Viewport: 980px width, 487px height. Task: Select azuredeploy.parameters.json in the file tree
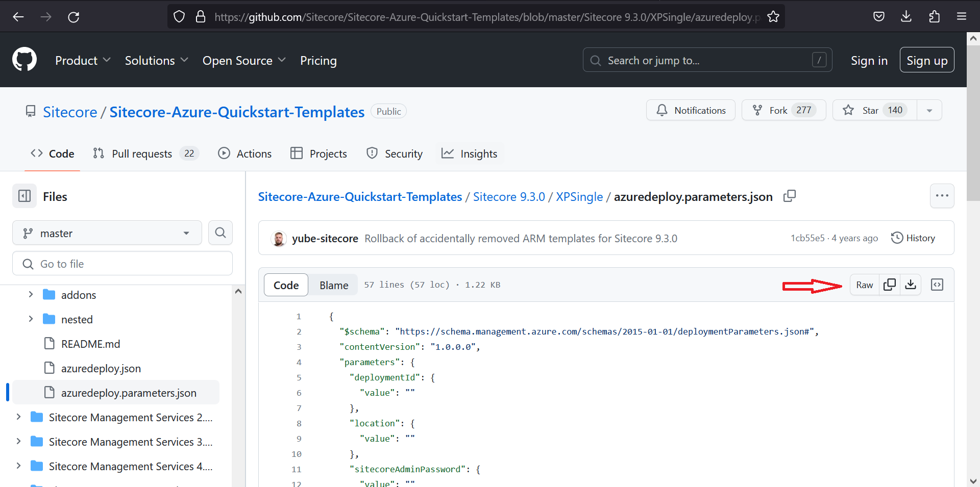click(116, 393)
